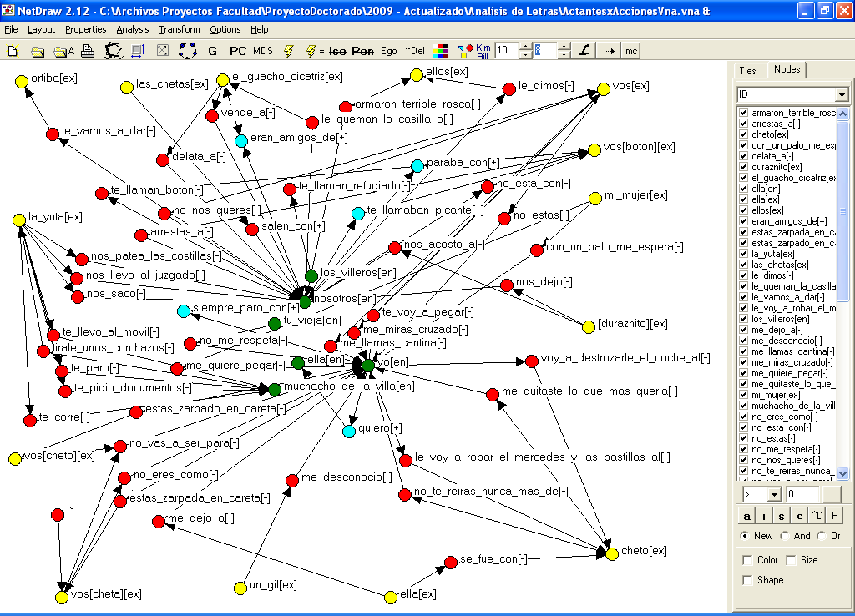Click the 'R' button in Nodes panel
Screen dimensions: 855x616
point(834,516)
